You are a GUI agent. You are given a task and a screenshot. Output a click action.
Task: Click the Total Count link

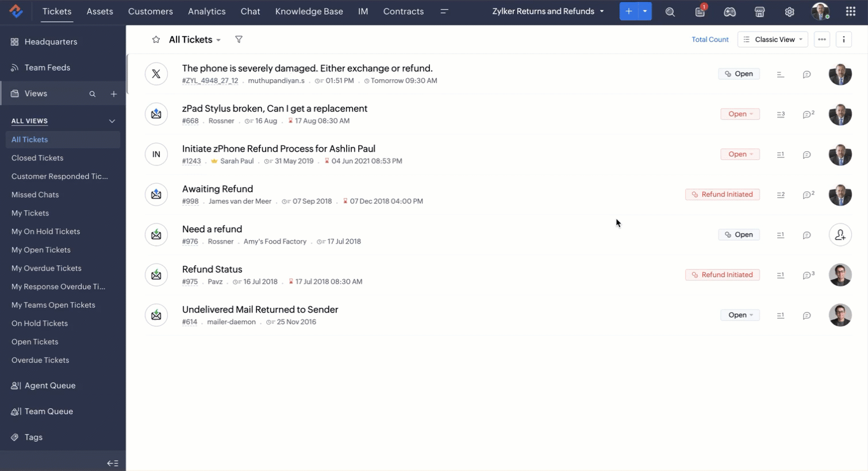point(710,40)
